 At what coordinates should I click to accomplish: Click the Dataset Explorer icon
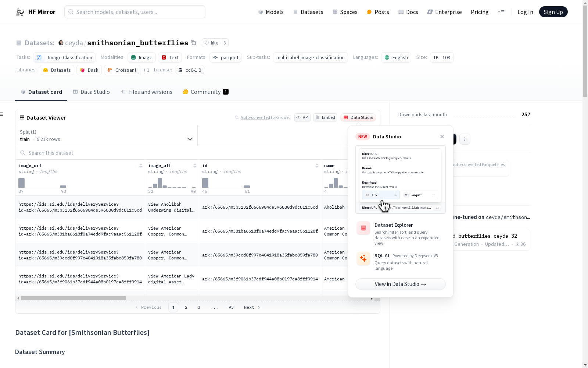point(363,228)
